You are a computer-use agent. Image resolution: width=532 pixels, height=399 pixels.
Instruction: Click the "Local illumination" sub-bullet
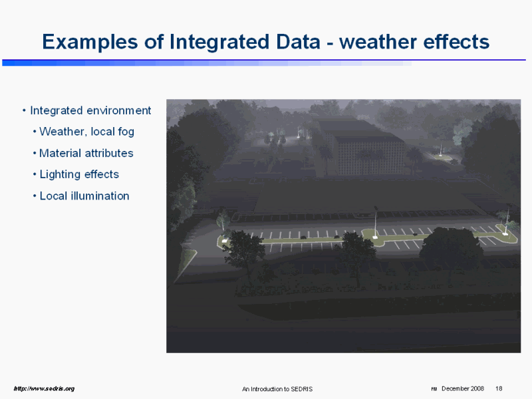pyautogui.click(x=84, y=196)
